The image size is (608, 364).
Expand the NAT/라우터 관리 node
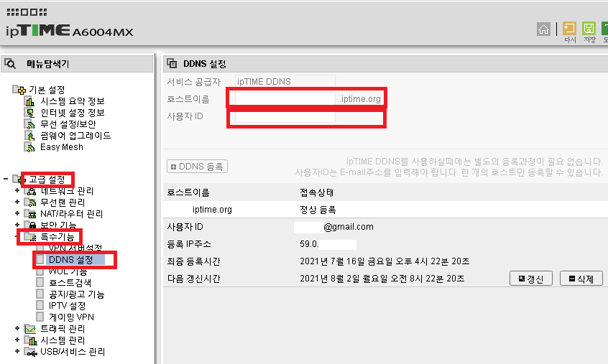(x=17, y=213)
